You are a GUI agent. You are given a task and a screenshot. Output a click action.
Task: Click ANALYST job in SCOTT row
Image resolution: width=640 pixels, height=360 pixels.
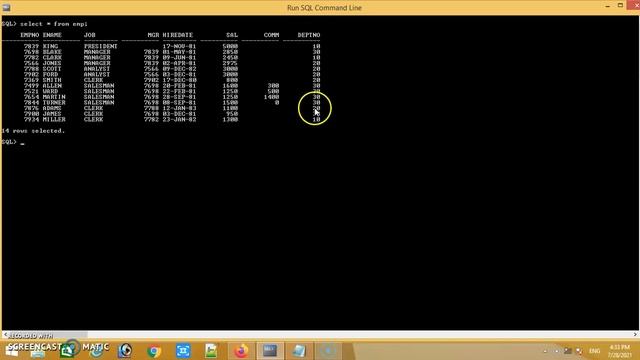[x=97, y=69]
